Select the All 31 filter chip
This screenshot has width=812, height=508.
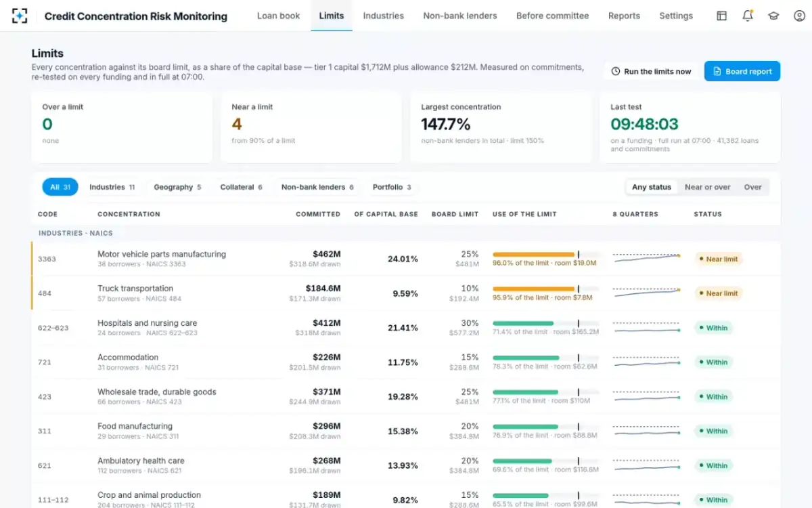(60, 187)
